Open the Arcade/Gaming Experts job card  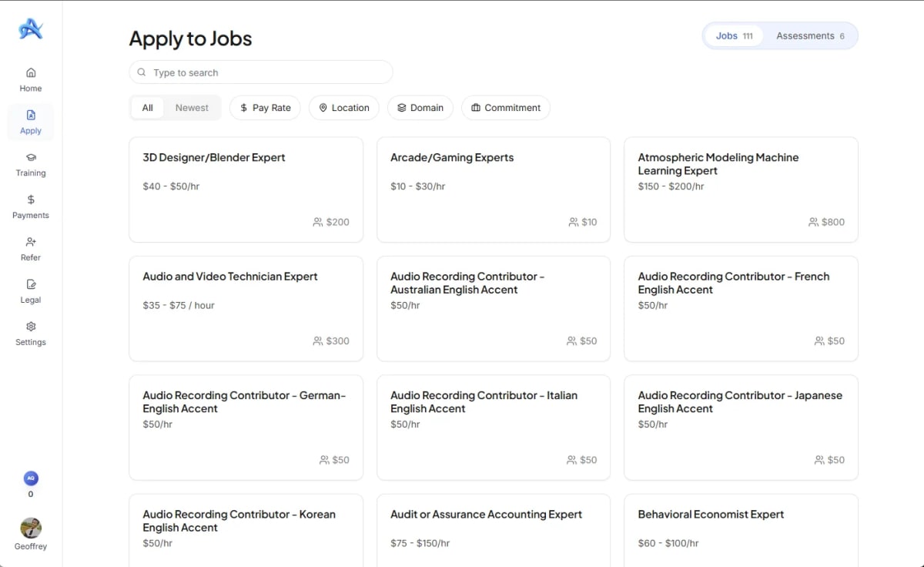tap(494, 190)
